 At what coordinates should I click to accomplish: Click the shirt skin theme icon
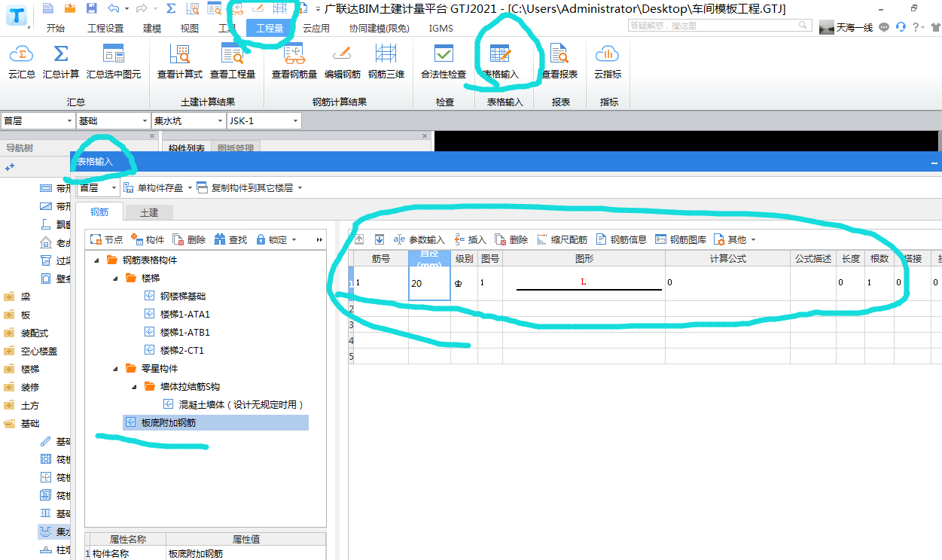pyautogui.click(x=935, y=27)
